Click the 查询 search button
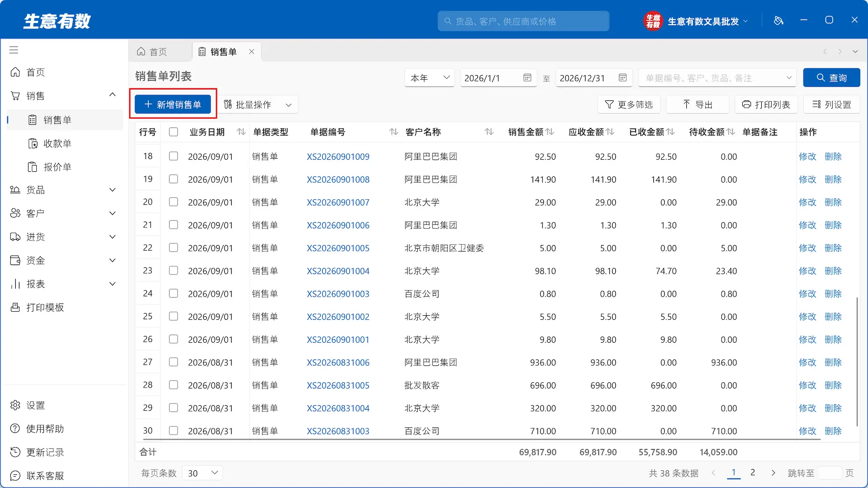The height and width of the screenshot is (488, 868). pyautogui.click(x=831, y=78)
